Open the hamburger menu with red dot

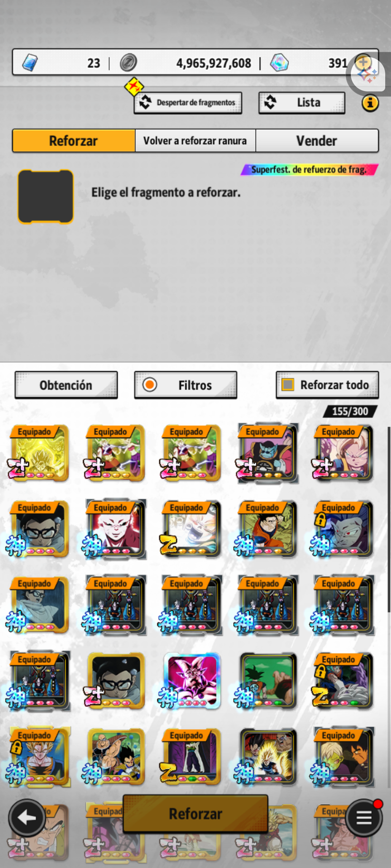click(364, 818)
